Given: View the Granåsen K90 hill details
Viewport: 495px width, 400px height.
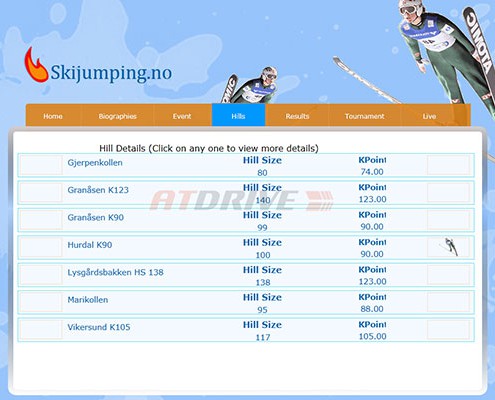Looking at the screenshot, I should (96, 217).
